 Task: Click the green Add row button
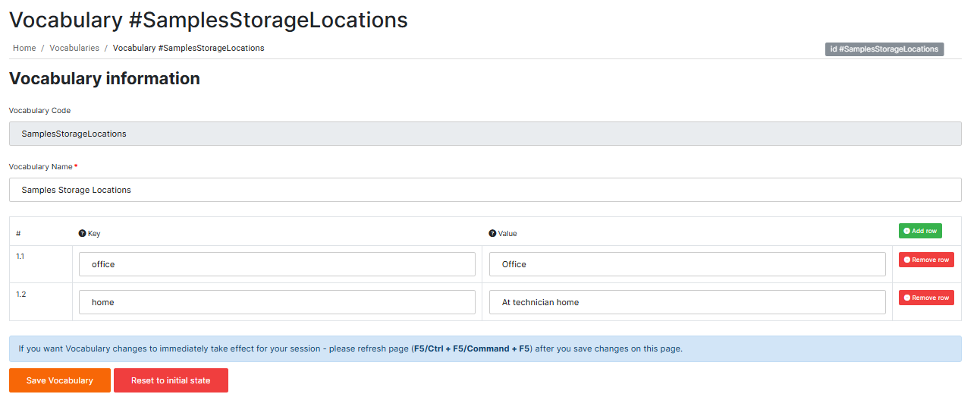coord(919,231)
